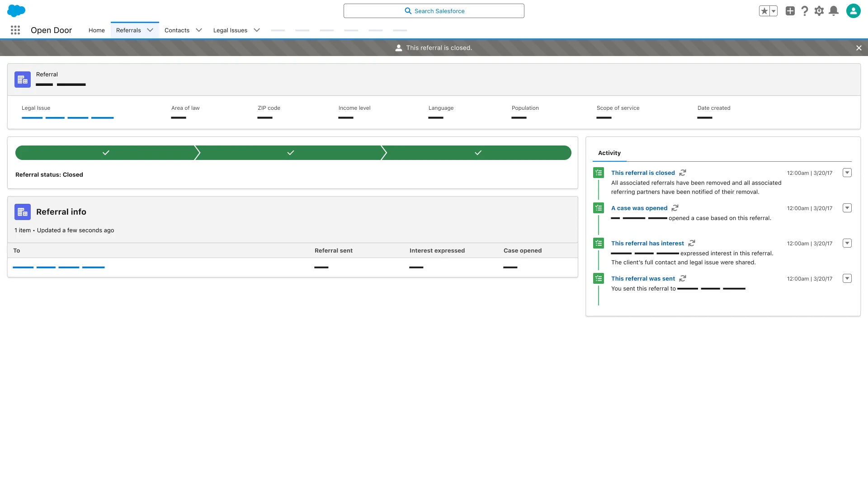Click recurring icon next to This referral is closed
The height and width of the screenshot is (488, 868).
pos(683,173)
